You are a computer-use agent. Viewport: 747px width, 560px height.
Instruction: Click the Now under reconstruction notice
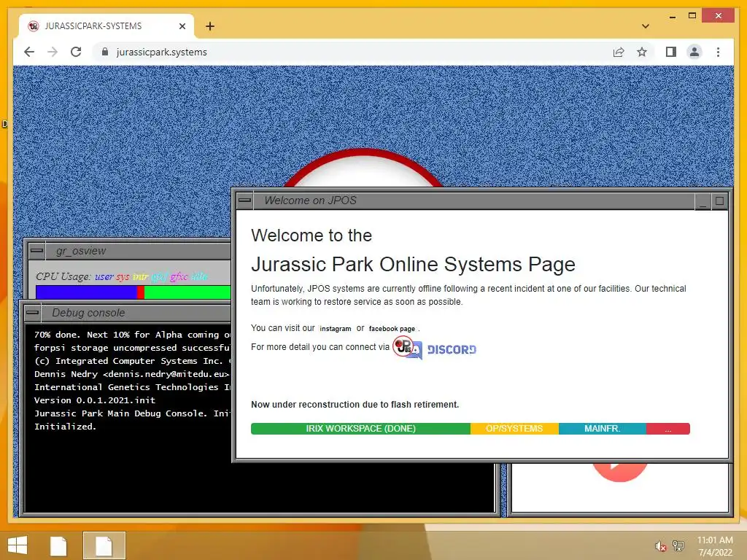point(355,404)
